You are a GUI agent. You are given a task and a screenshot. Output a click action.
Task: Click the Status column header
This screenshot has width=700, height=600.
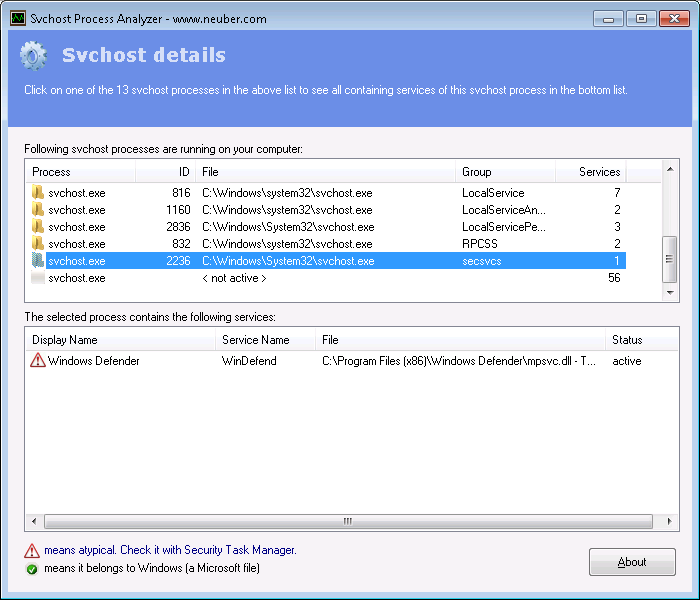click(638, 340)
